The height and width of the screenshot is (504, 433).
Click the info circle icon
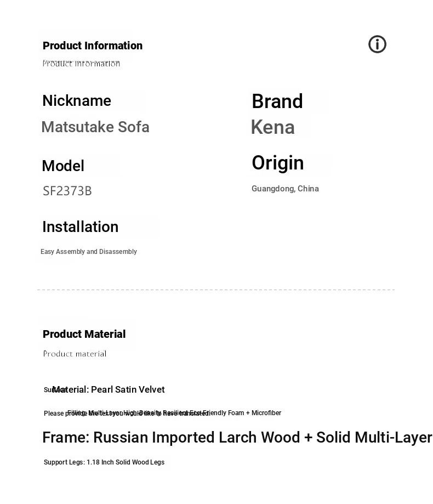tap(377, 44)
